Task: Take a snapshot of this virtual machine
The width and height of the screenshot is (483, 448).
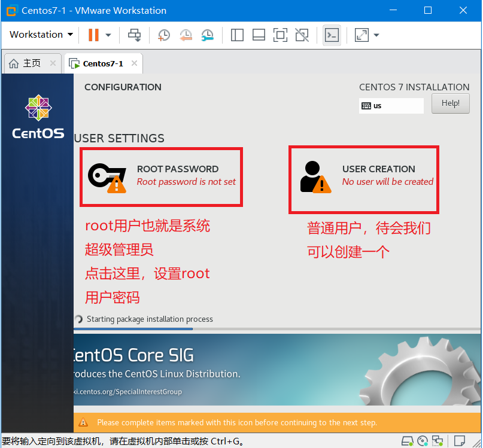Action: (x=164, y=35)
